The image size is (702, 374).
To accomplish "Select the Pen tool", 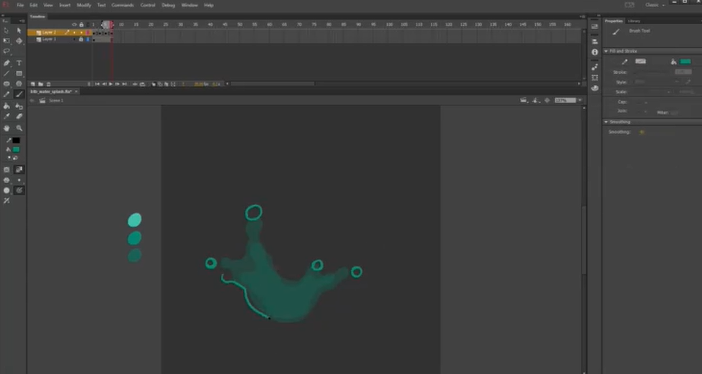I will coord(6,63).
